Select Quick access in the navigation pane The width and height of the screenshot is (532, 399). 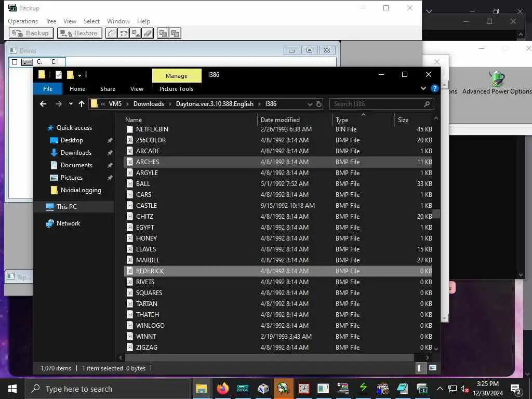74,128
